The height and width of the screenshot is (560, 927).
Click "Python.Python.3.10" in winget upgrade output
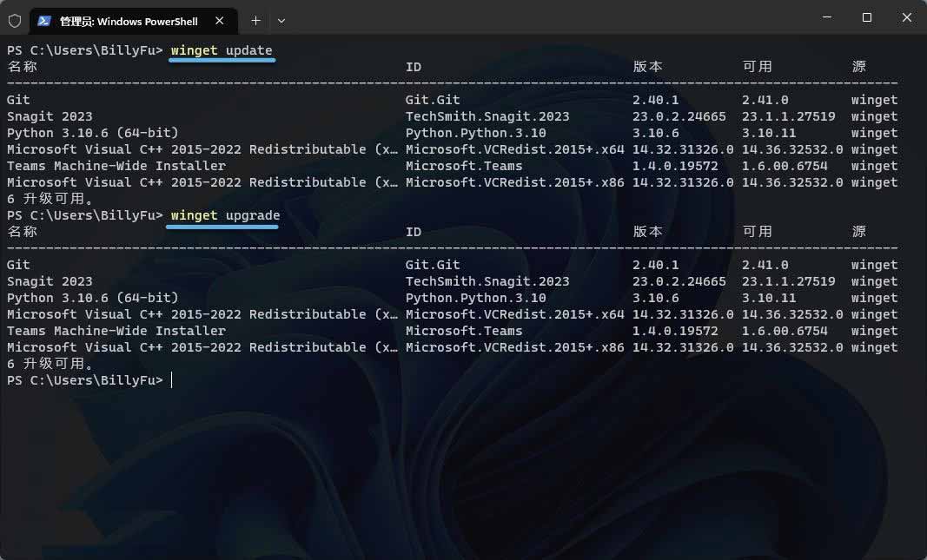tap(476, 298)
